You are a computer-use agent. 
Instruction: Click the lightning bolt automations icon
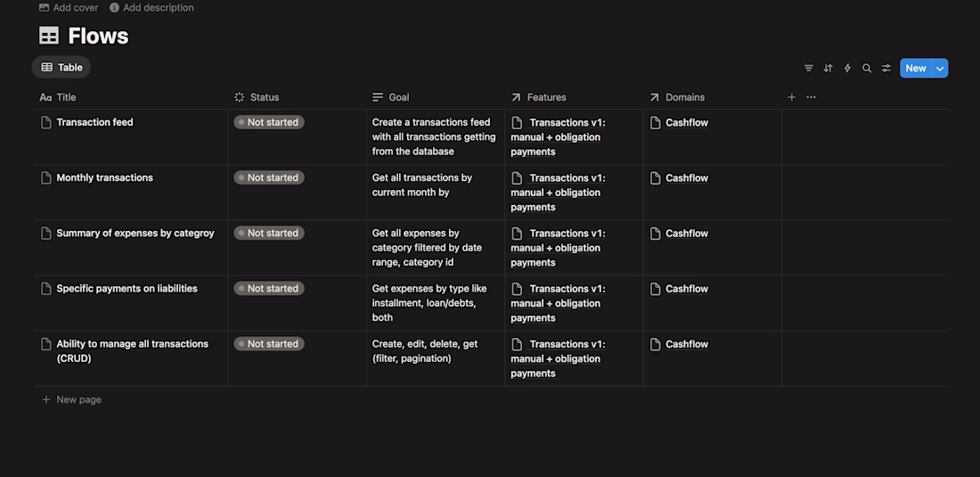click(x=847, y=68)
